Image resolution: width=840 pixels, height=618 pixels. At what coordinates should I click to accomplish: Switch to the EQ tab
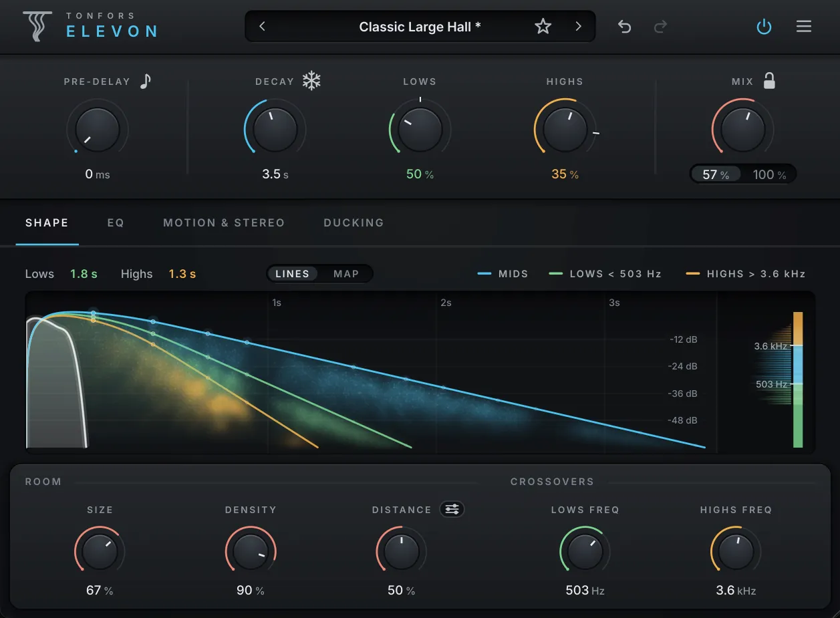point(116,222)
